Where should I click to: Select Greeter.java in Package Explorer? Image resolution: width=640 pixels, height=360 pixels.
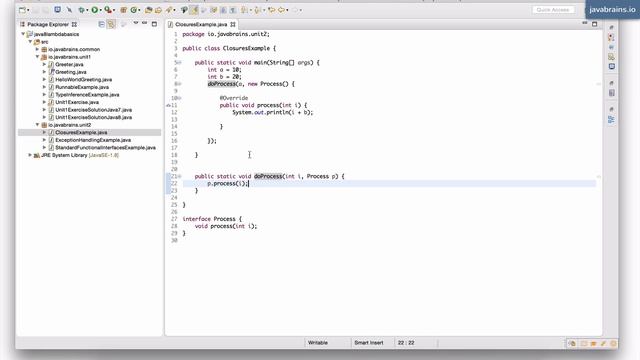pos(69,64)
